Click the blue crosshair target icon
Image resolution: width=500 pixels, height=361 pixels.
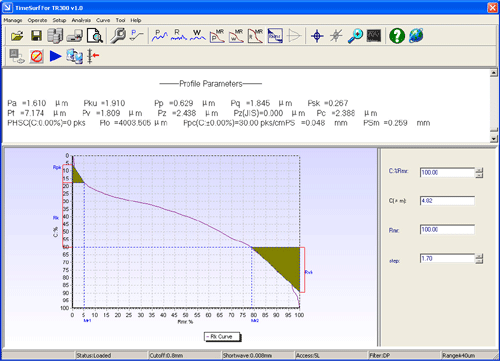(317, 35)
